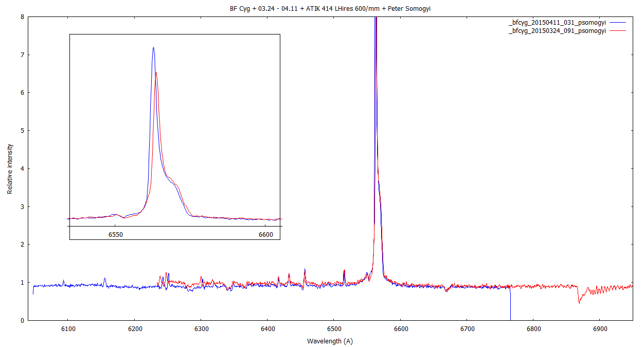Click the 8 tick label on the y-axis
644x347 pixels.
point(22,16)
